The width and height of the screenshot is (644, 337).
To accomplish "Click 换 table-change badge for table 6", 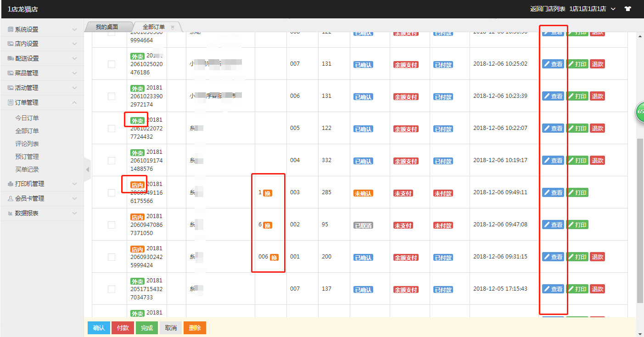I will tap(268, 225).
